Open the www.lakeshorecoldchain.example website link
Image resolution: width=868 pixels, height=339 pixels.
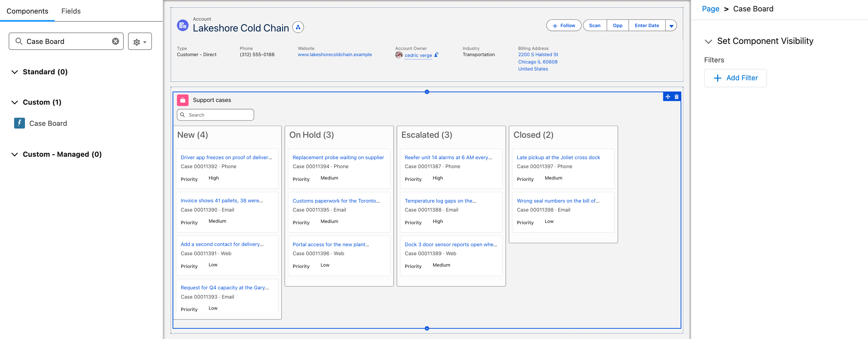coord(335,55)
